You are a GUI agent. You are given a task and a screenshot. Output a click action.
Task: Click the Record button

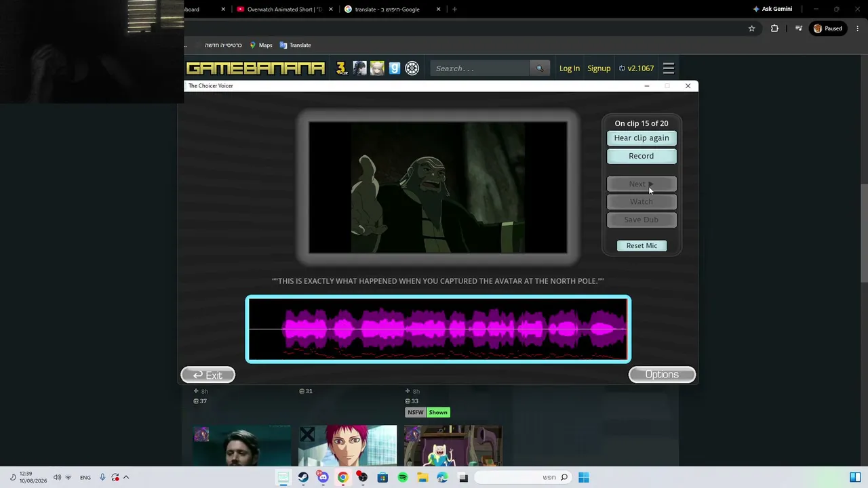coord(642,156)
